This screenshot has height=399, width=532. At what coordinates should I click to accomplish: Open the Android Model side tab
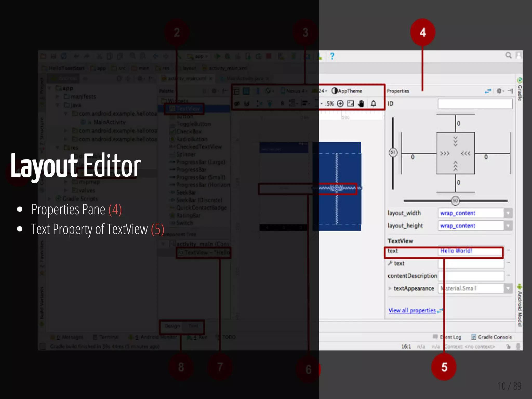tap(519, 306)
